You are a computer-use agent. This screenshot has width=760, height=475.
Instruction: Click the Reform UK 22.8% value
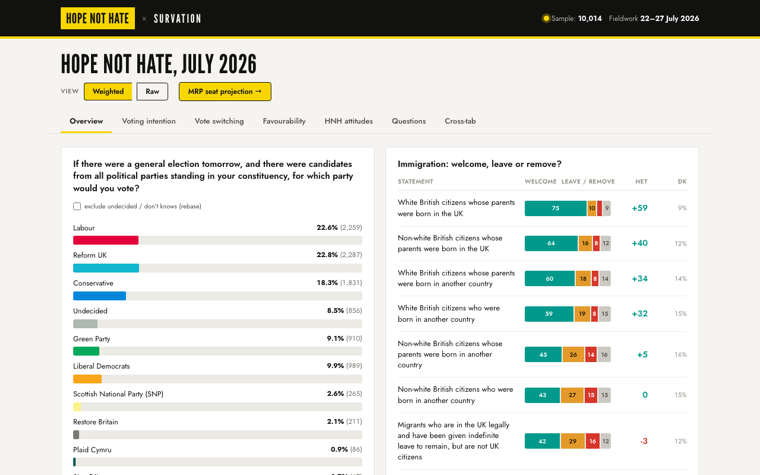click(x=327, y=255)
